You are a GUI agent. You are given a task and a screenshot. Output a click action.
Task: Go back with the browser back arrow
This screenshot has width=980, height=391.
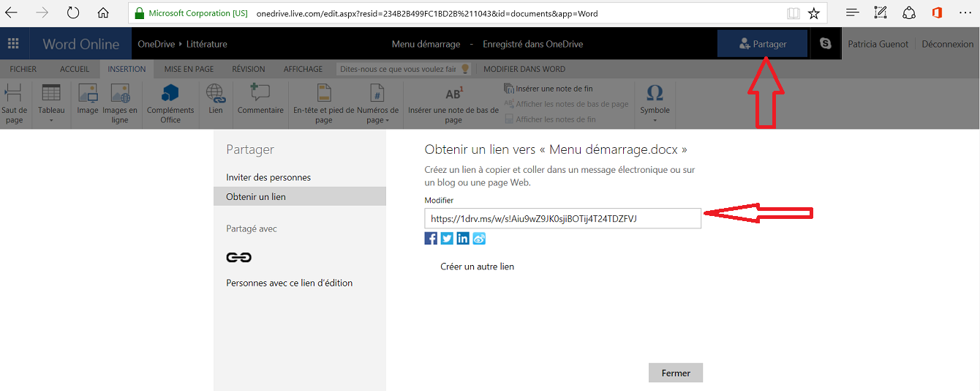coord(12,13)
